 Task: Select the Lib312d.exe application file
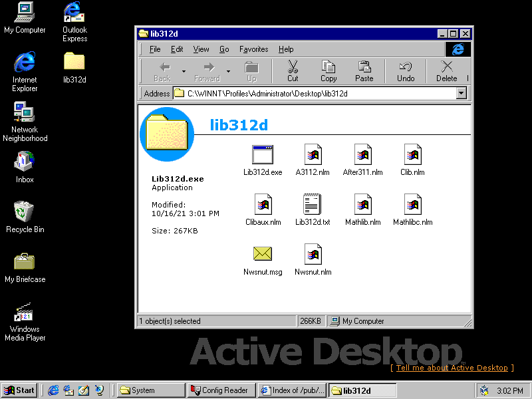(263, 160)
